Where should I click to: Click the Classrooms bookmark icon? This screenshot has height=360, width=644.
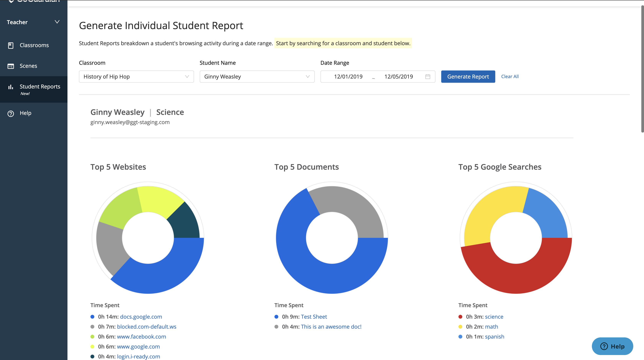(x=11, y=45)
